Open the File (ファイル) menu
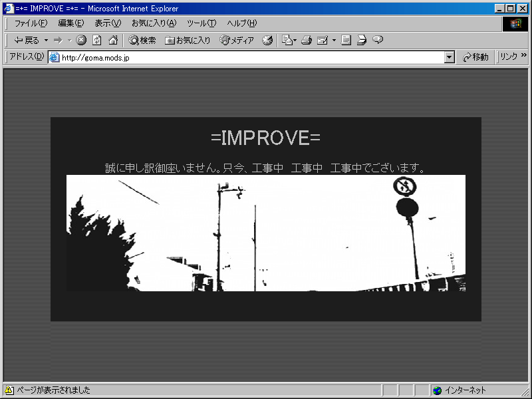This screenshot has height=399, width=532. (x=31, y=23)
